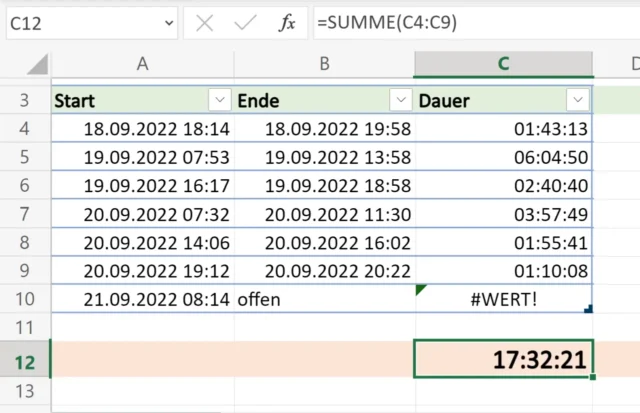
Task: Click the cell containing "offen"
Action: 325,298
